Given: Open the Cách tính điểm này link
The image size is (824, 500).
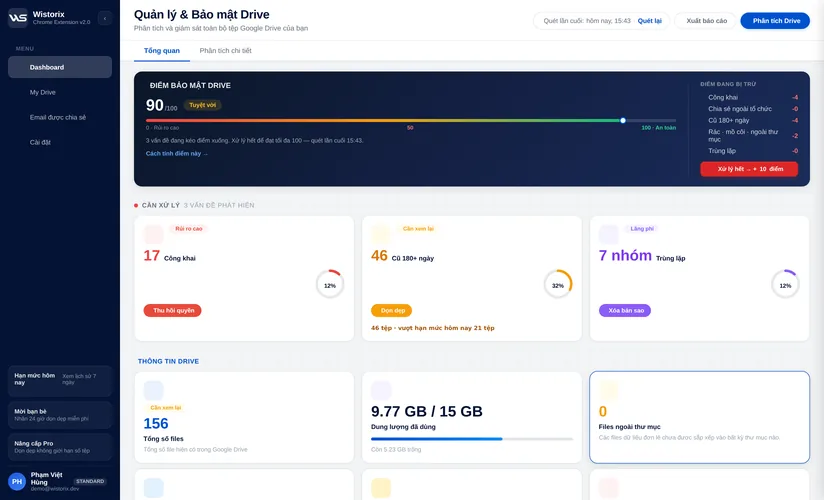Looking at the screenshot, I should 177,154.
